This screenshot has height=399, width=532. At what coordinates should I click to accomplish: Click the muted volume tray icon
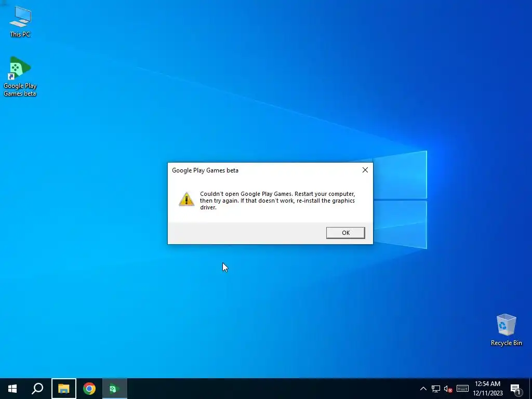448,389
